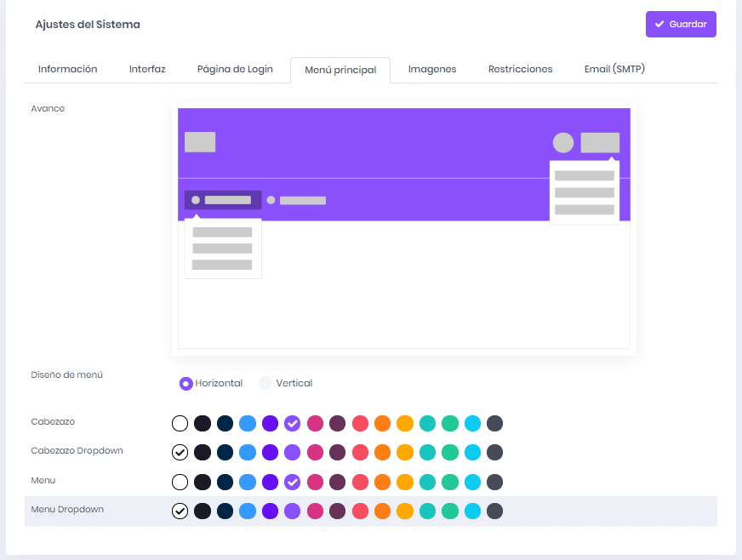742x560 pixels.
Task: Set Menu Dropdown to the cyan swatch
Action: click(x=472, y=511)
